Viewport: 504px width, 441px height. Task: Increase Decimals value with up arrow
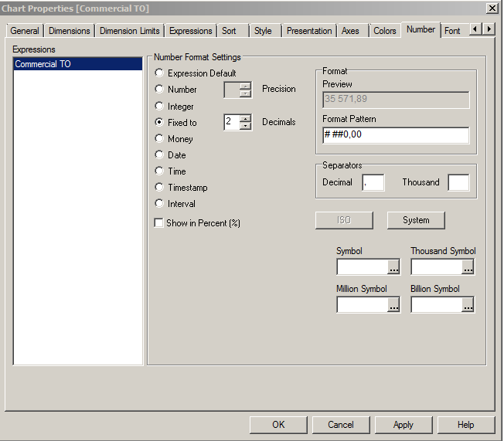246,118
